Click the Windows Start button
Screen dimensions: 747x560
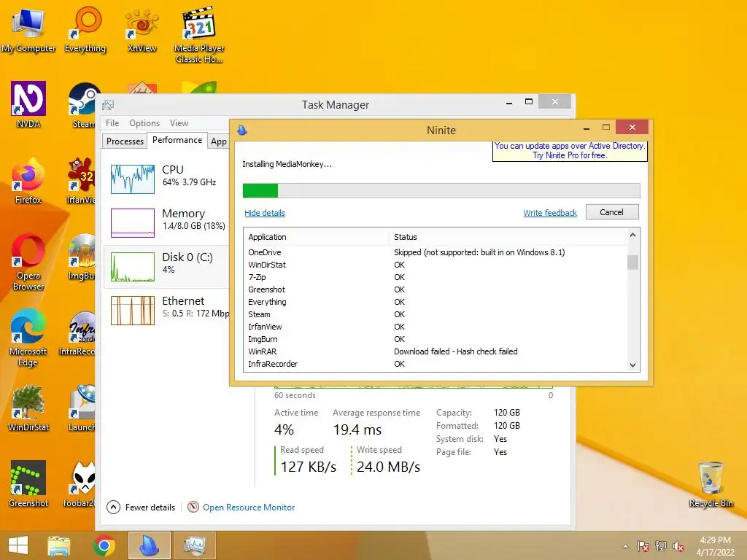[18, 545]
